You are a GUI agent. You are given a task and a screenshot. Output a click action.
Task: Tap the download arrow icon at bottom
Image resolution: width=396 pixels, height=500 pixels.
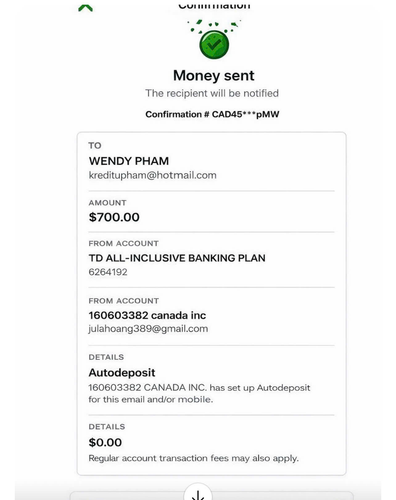(x=198, y=494)
